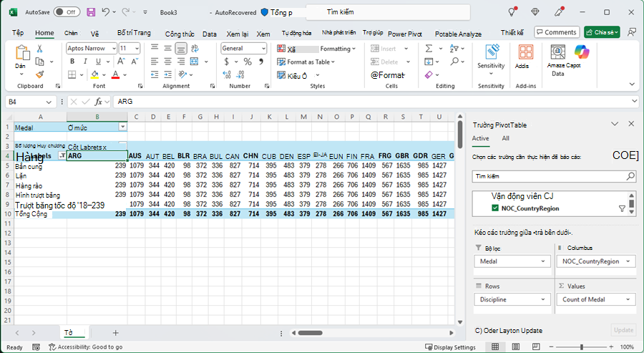Screen dimensions: 644x353
Task: Increase font size with the larger A icon
Action: (x=121, y=62)
